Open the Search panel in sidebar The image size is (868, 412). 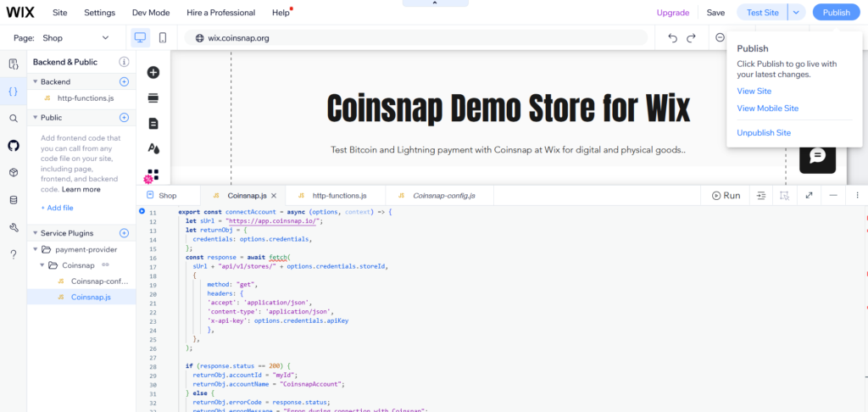[13, 119]
